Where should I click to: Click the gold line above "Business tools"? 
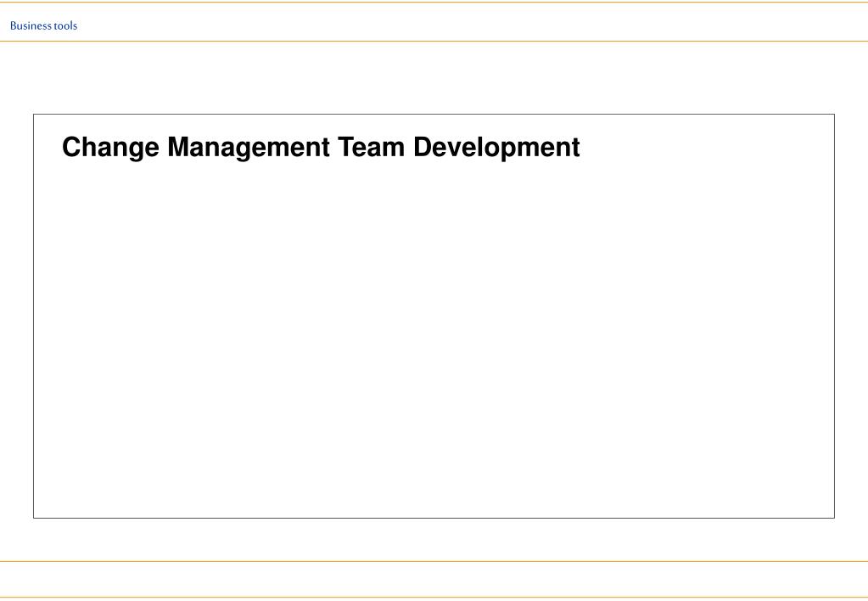point(434,3)
